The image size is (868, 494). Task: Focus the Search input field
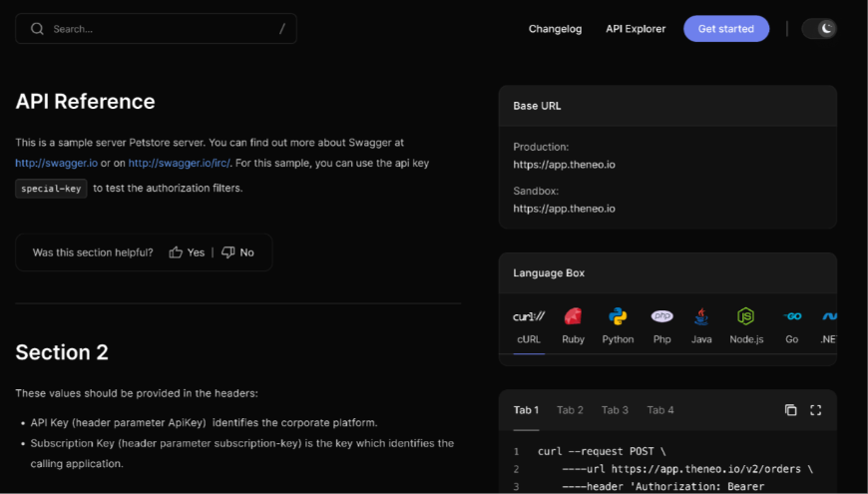(x=156, y=29)
